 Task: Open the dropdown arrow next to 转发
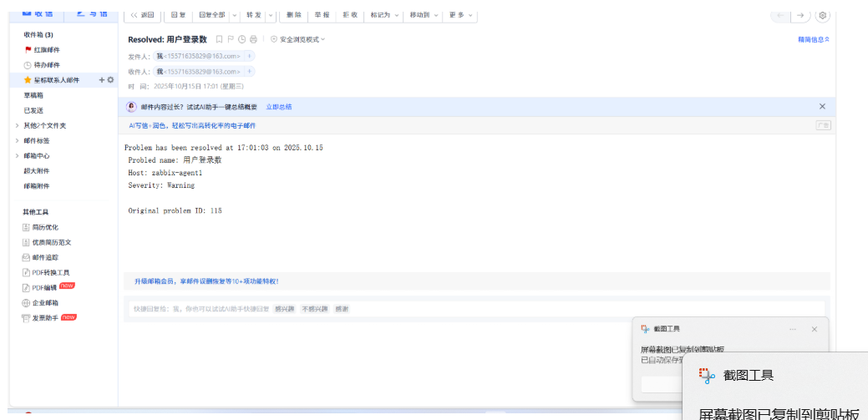click(271, 15)
